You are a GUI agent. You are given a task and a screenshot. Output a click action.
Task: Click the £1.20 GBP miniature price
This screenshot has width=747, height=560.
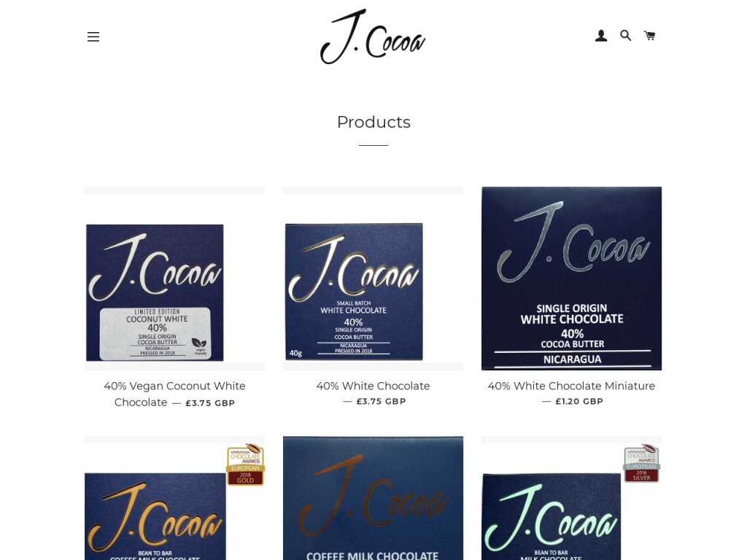[x=579, y=402]
